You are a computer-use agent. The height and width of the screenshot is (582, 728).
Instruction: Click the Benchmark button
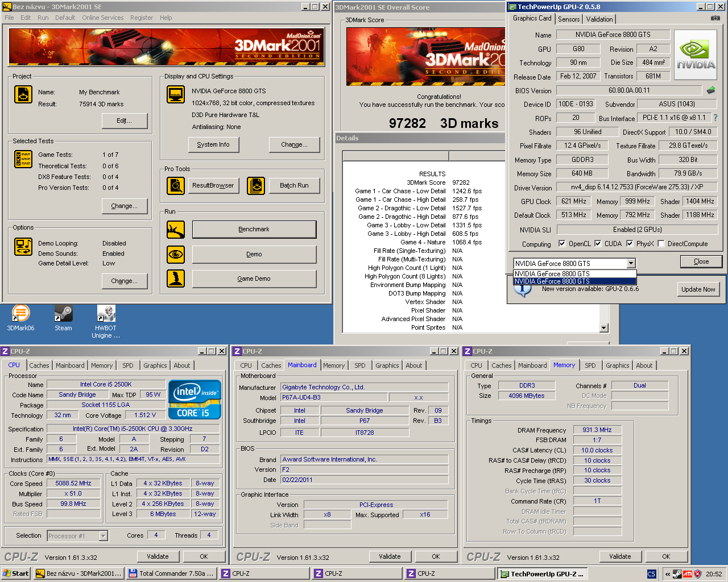click(254, 229)
